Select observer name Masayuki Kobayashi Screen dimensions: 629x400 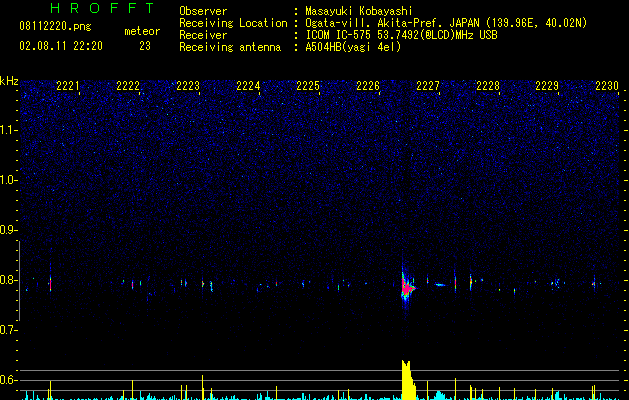359,11
